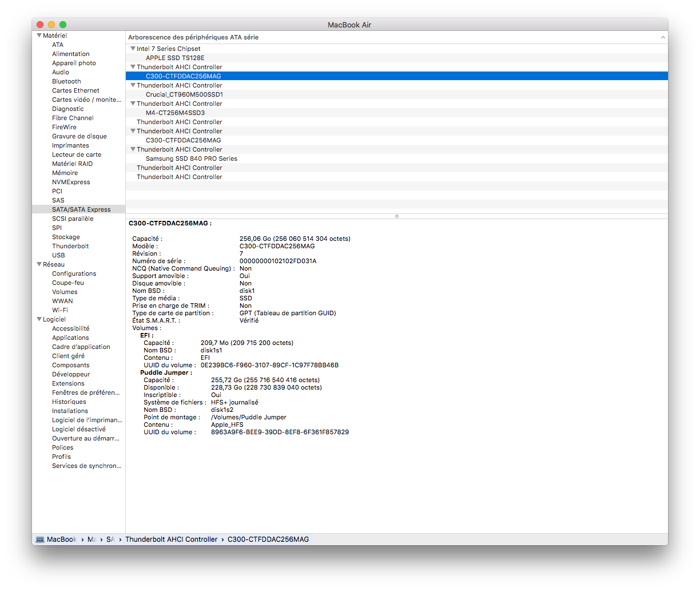The width and height of the screenshot is (700, 591).
Task: Click serial number 00000000102102FD031A
Action: click(278, 261)
